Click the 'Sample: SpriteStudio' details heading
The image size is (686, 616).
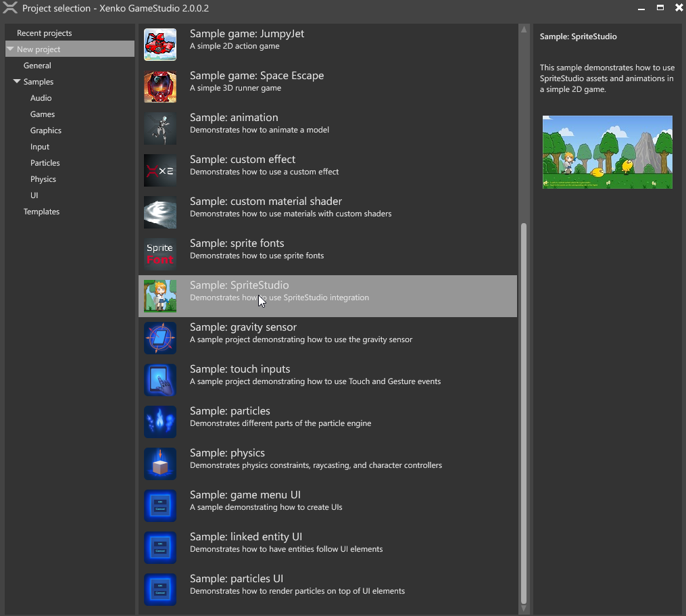pos(578,37)
